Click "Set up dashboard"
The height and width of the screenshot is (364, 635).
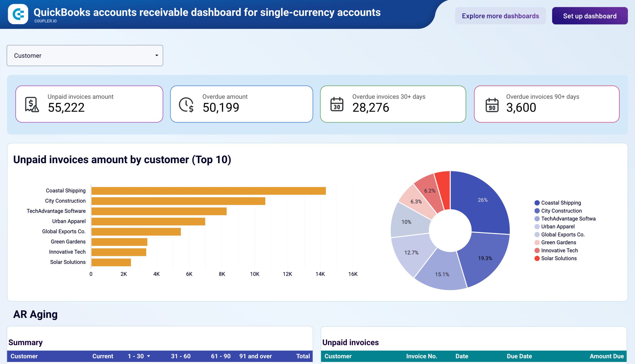coord(590,16)
